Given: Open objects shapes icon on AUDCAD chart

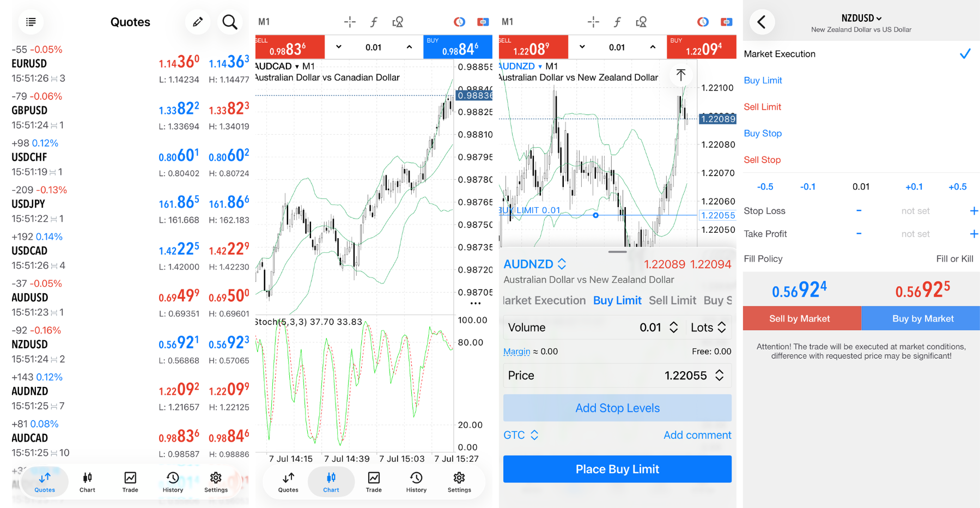Looking at the screenshot, I should click(398, 22).
